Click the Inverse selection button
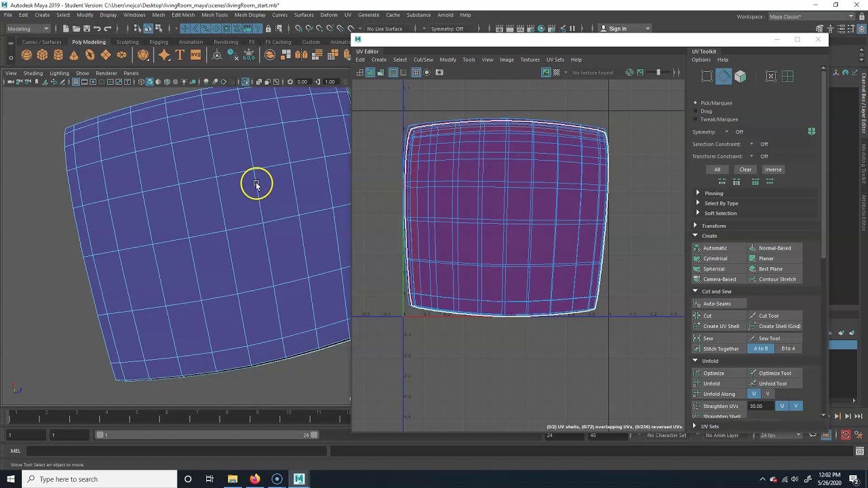 [773, 169]
